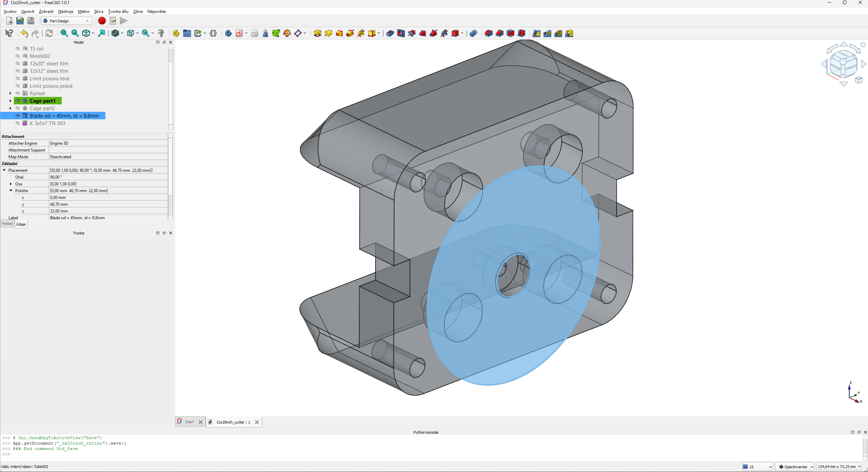
Task: Click the Measure caliper tool icon
Action: click(161, 33)
